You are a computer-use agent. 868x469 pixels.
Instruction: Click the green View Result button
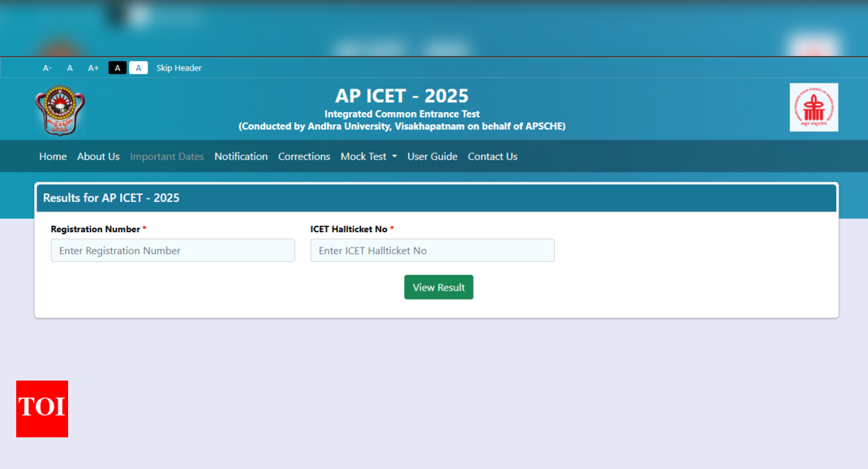[438, 287]
